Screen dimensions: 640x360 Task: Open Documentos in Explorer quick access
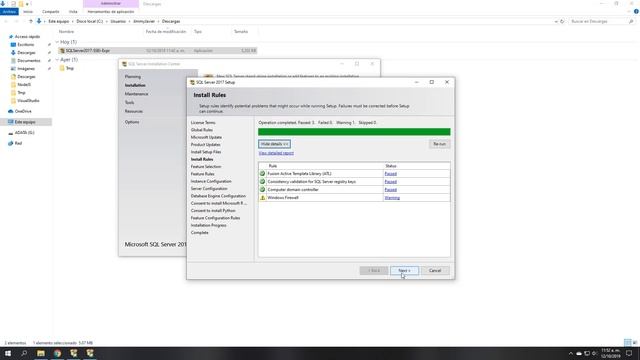29,60
